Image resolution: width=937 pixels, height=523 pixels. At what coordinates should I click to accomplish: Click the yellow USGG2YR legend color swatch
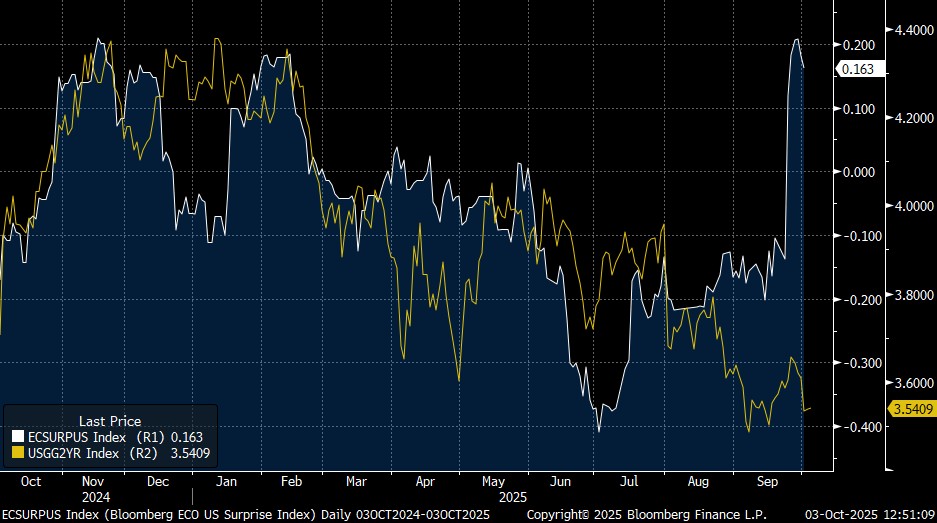(16, 453)
